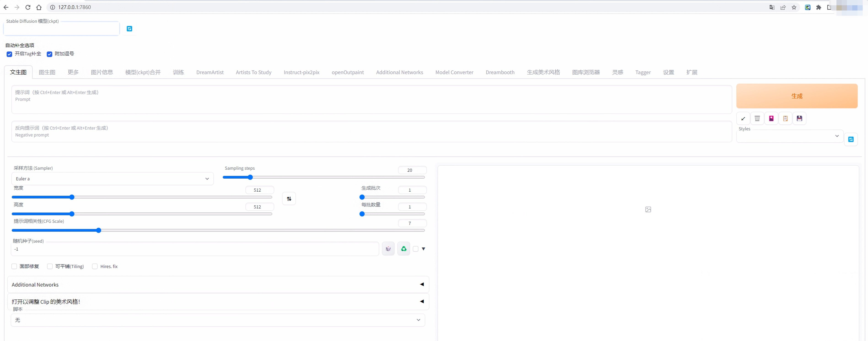The height and width of the screenshot is (341, 868).
Task: Open the 模型(ckpt)合并 tab
Action: click(x=143, y=72)
